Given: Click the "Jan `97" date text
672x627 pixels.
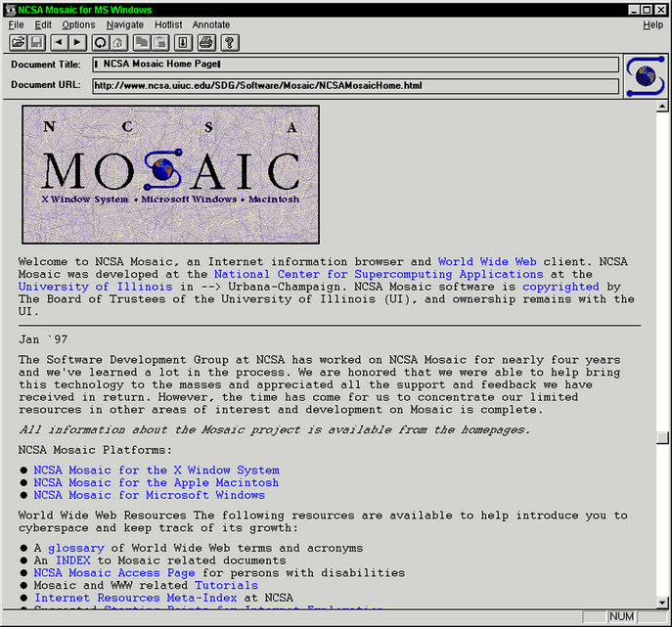Looking at the screenshot, I should [x=43, y=339].
